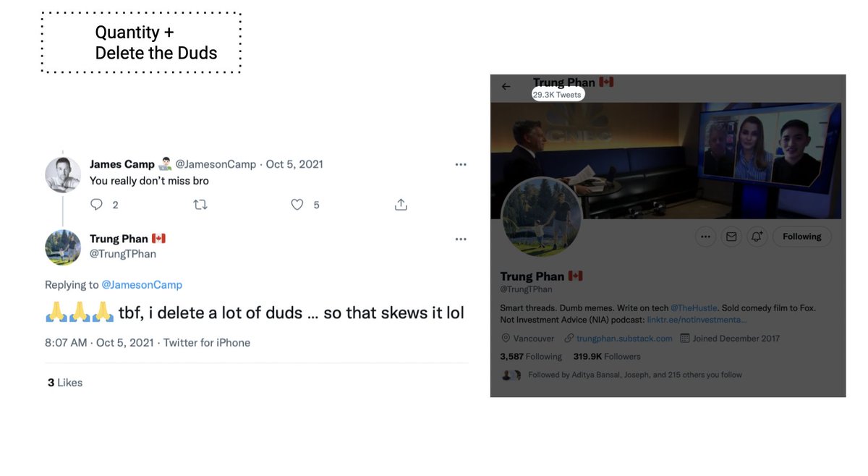Click the reply icon on James Camp's tweet
Image resolution: width=868 pixels, height=476 pixels.
tap(96, 205)
